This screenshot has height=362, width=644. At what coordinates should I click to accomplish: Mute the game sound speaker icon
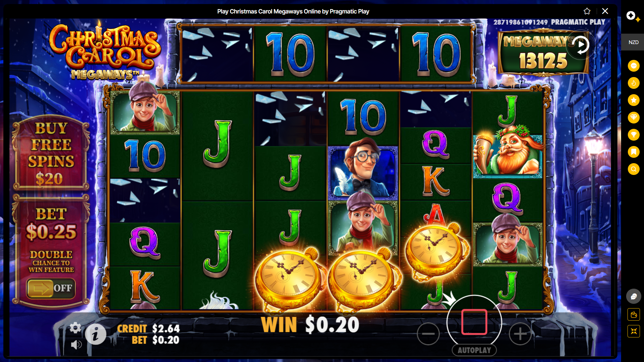pyautogui.click(x=76, y=345)
